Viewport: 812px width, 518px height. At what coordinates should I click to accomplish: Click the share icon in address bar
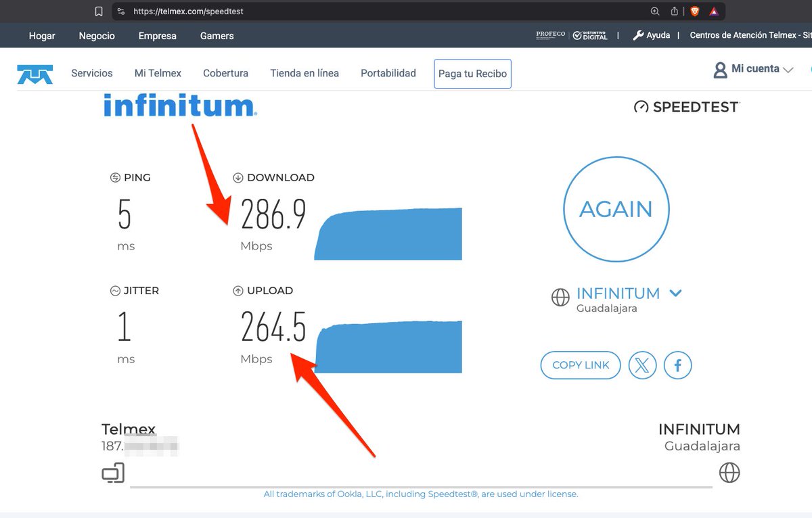coord(674,11)
